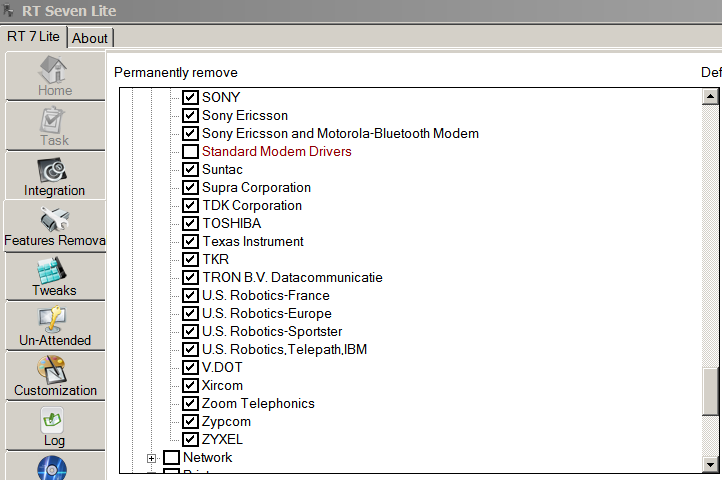Select the Texas Instrument tree label
Viewport: 722px width, 480px height.
253,241
